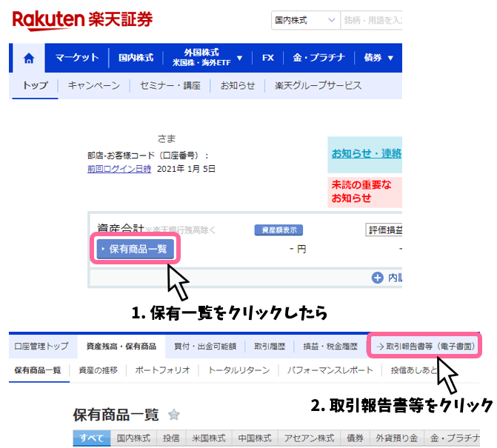Select the ポートフォリオ sub-tab

[x=163, y=370]
